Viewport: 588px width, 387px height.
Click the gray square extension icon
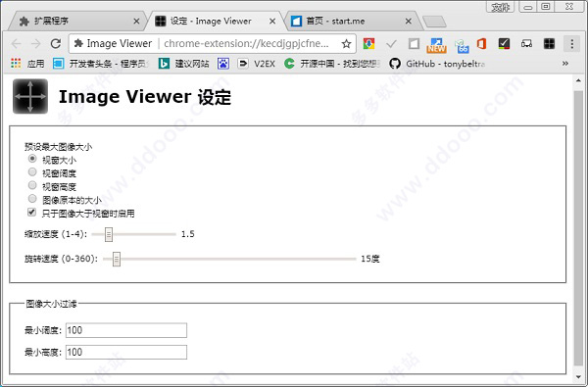pos(414,44)
